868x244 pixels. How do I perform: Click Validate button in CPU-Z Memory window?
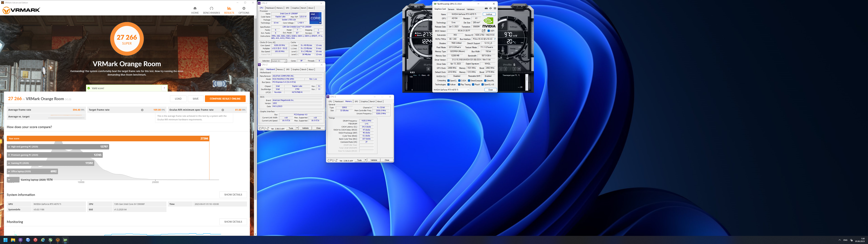point(374,160)
